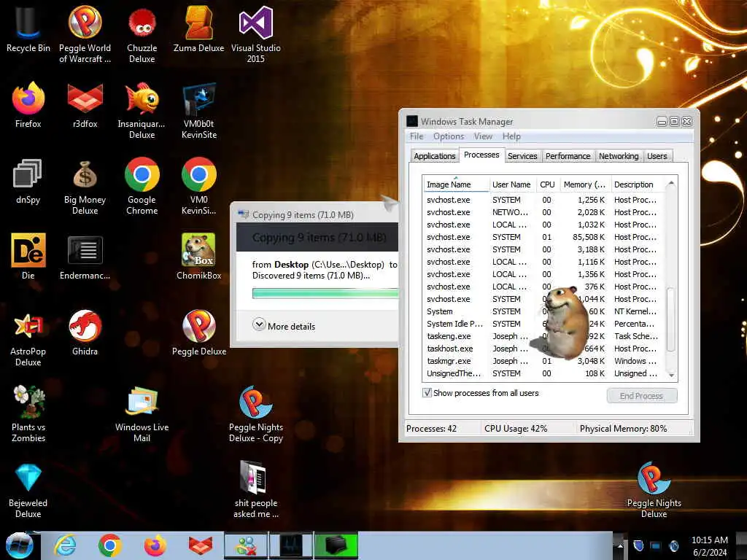The height and width of the screenshot is (560, 747).
Task: Launch Peggle World of Warcraft icon
Action: click(x=85, y=34)
